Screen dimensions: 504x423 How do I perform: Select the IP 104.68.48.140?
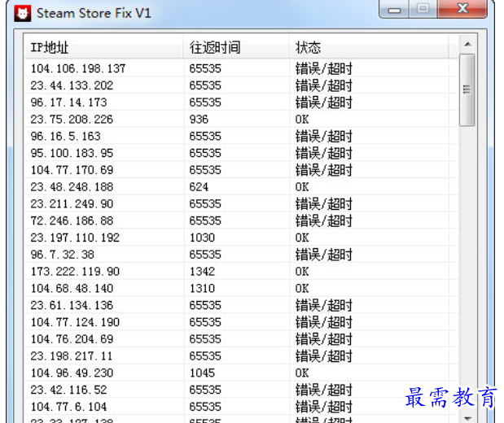click(x=72, y=289)
